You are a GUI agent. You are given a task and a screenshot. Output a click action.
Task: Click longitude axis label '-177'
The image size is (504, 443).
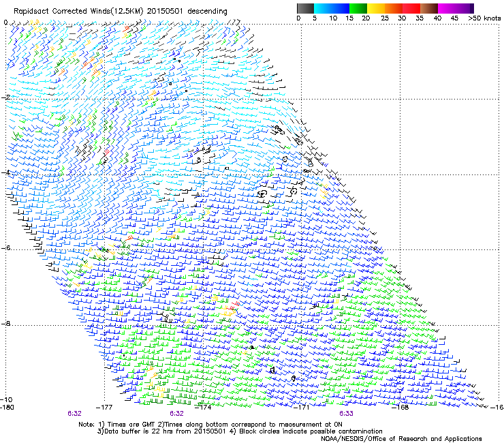[104, 408]
